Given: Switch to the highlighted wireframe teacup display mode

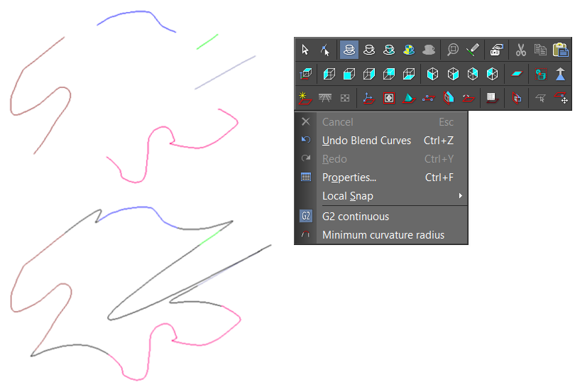Looking at the screenshot, I should tap(349, 50).
